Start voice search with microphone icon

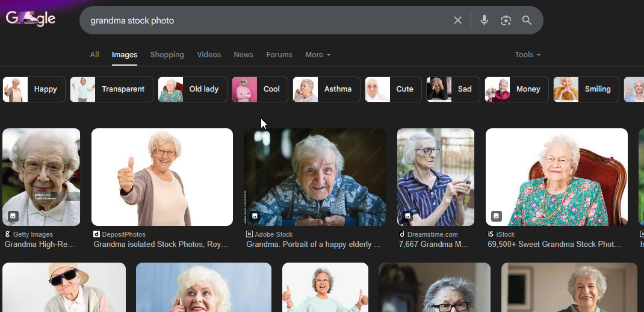484,20
